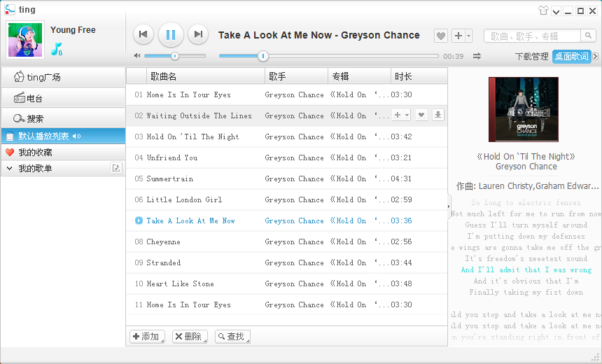Click the search magnifier button
Image resolution: width=602 pixels, height=364 pixels.
(x=588, y=36)
